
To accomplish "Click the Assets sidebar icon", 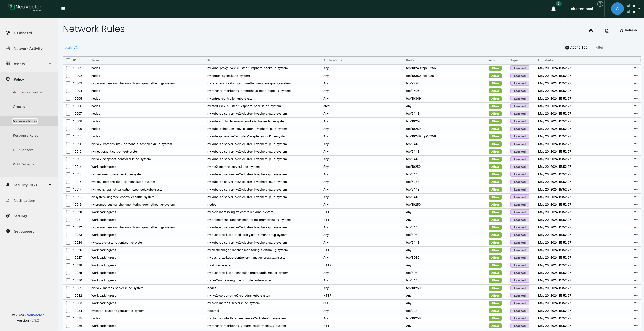I will [8, 64].
